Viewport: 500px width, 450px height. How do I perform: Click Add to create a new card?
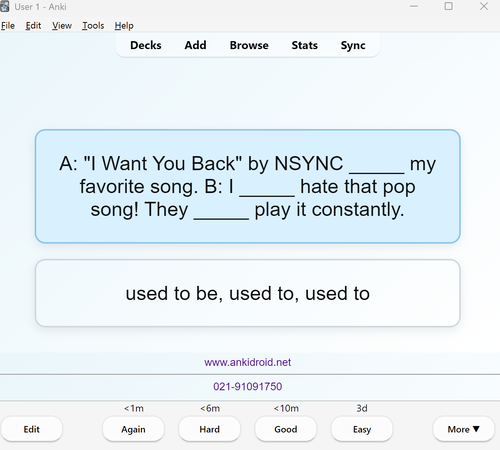point(195,45)
